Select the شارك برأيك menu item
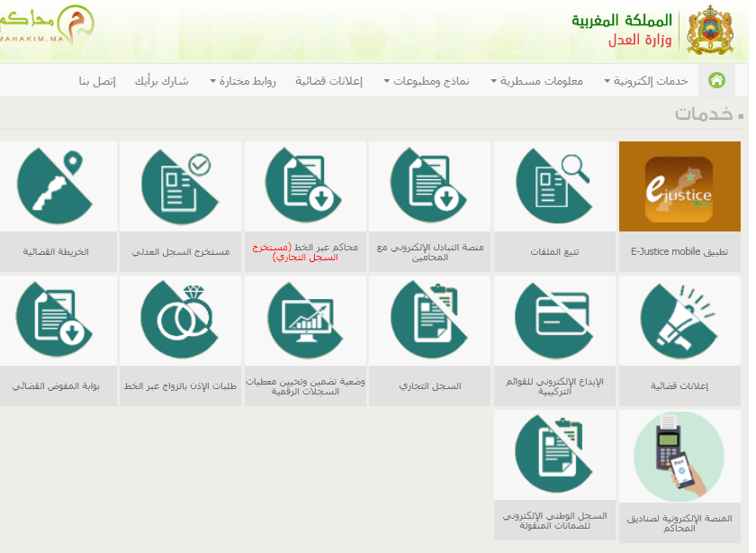This screenshot has width=756, height=553. [162, 81]
